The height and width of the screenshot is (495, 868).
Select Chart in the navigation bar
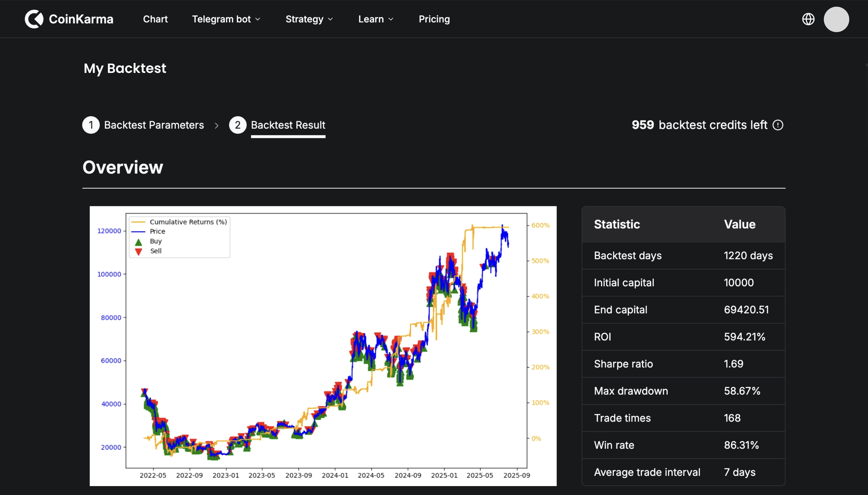point(155,19)
